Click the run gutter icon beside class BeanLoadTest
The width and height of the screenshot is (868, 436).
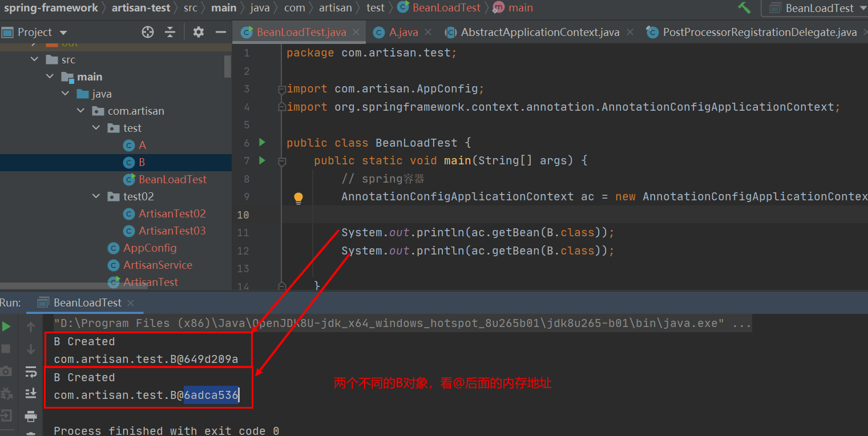[x=262, y=142]
